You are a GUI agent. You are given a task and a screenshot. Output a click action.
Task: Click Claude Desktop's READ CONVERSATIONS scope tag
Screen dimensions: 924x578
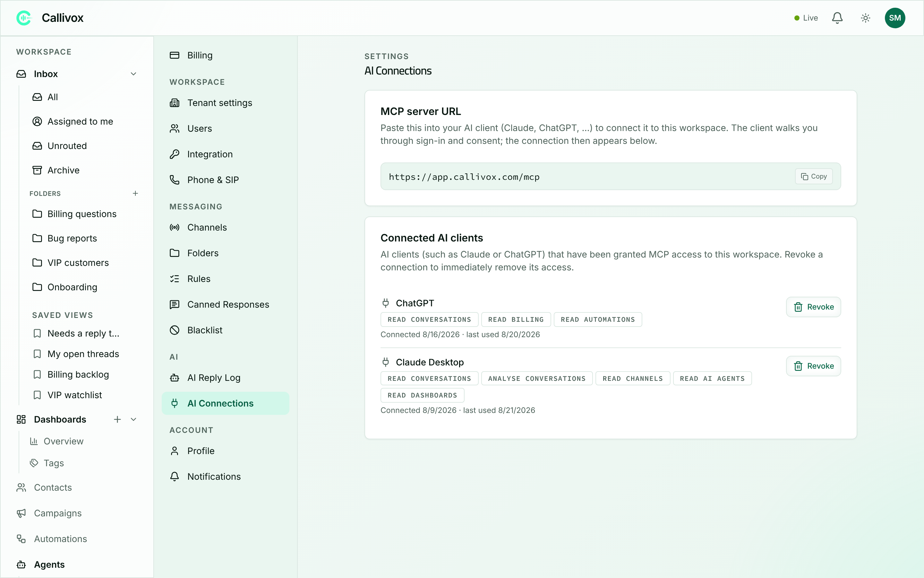click(x=429, y=379)
